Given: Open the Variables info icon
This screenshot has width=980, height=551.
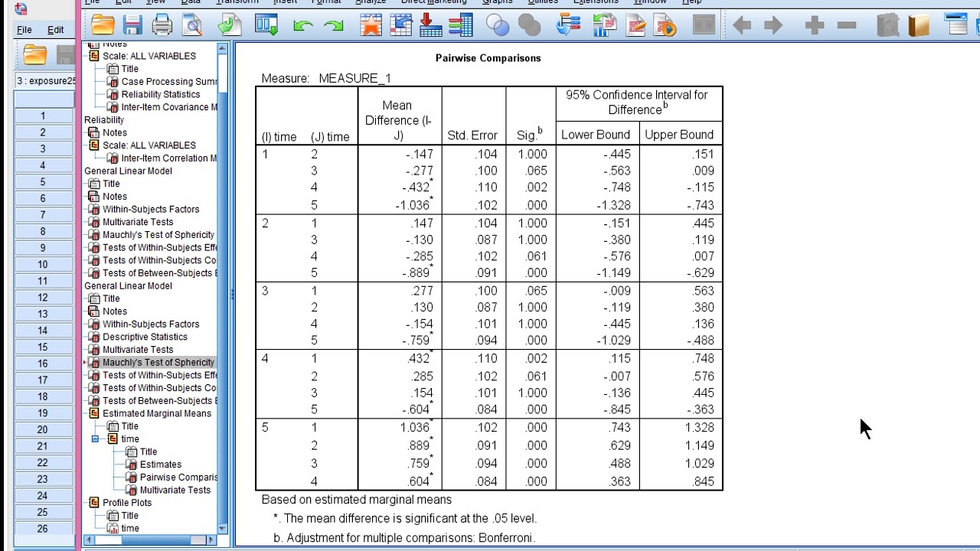Looking at the screenshot, I should pos(461,25).
